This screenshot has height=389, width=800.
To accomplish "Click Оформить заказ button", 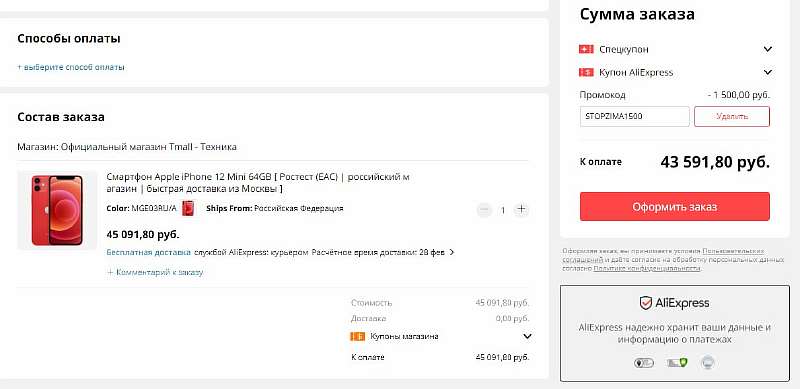I will click(674, 207).
